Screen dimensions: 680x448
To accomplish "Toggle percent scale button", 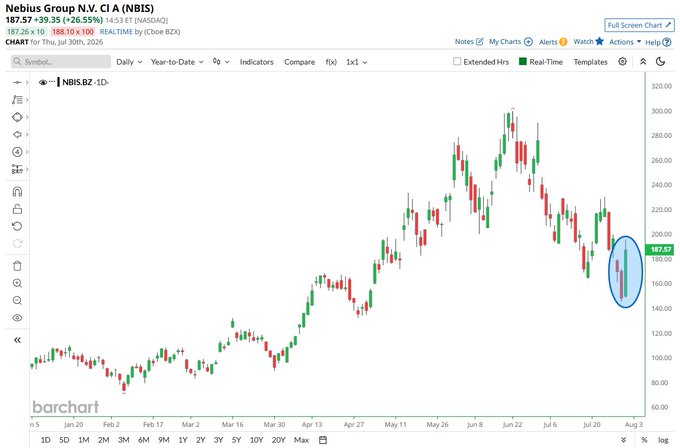I will (644, 440).
